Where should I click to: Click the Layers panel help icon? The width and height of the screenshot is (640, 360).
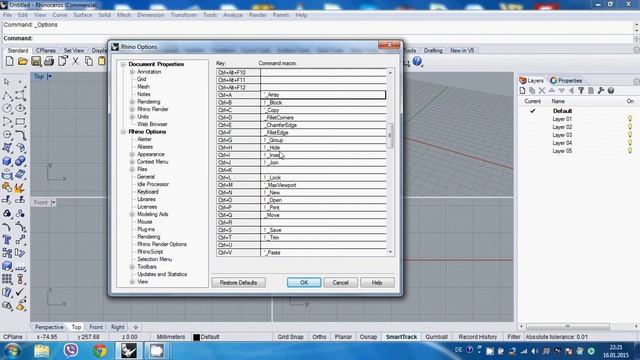611,91
